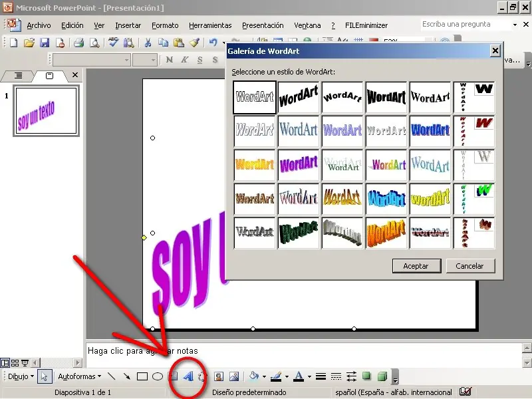Open the Formato menu
The width and height of the screenshot is (532, 399).
click(x=165, y=25)
